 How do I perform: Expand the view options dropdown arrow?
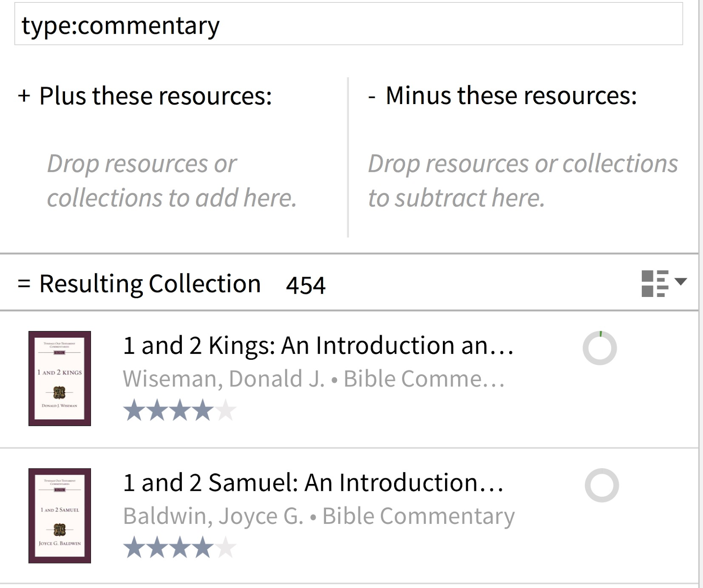pos(681,281)
